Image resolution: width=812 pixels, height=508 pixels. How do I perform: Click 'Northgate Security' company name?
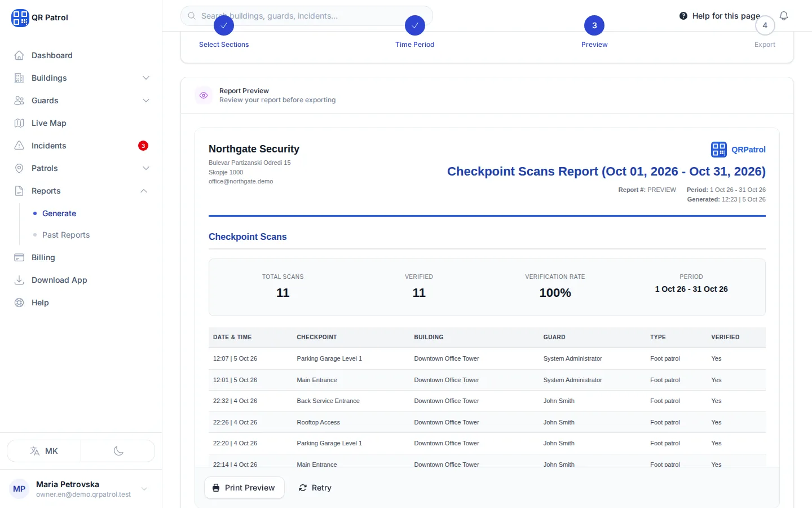pos(254,149)
